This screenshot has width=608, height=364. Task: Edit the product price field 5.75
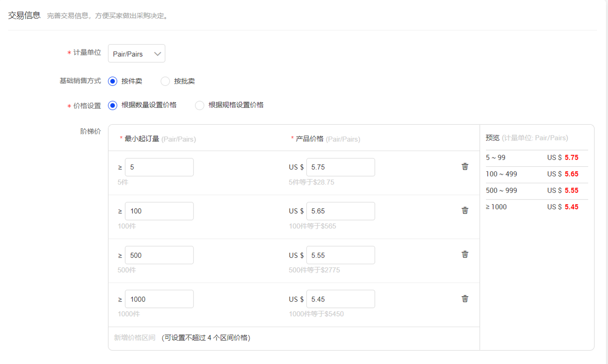340,167
